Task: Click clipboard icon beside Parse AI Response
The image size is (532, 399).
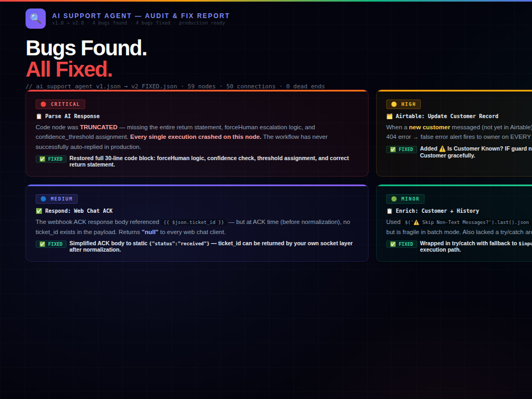Action: (39, 117)
